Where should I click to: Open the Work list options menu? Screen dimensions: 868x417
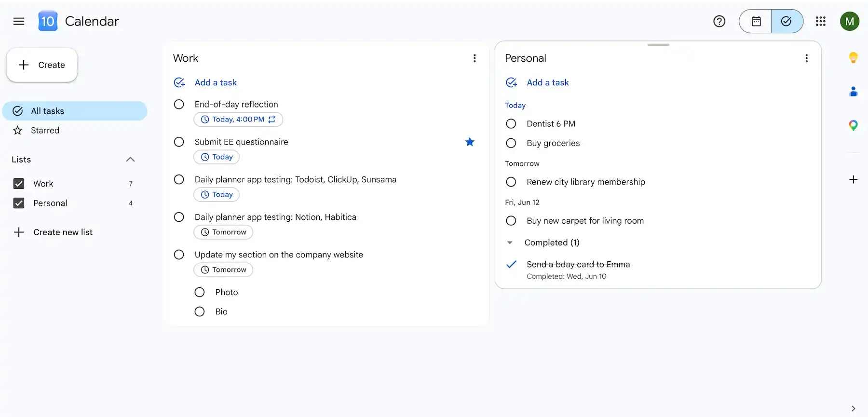click(475, 58)
